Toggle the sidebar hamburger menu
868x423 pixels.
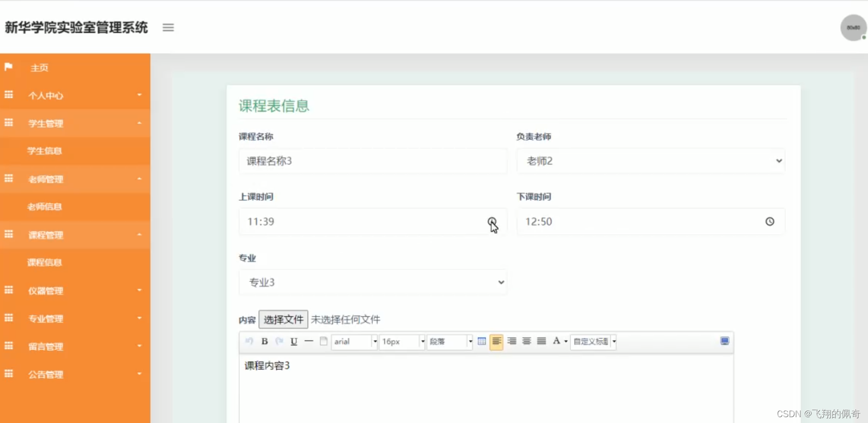click(168, 27)
